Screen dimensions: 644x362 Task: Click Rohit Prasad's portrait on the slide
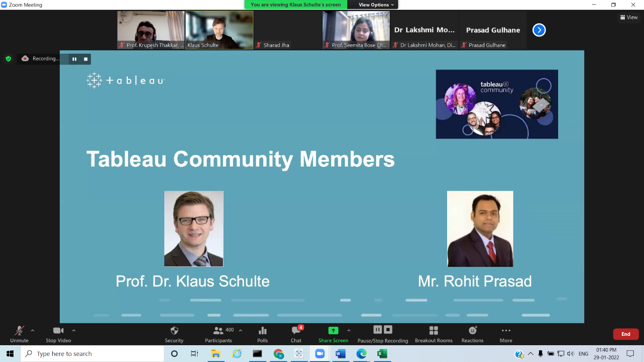click(x=480, y=229)
